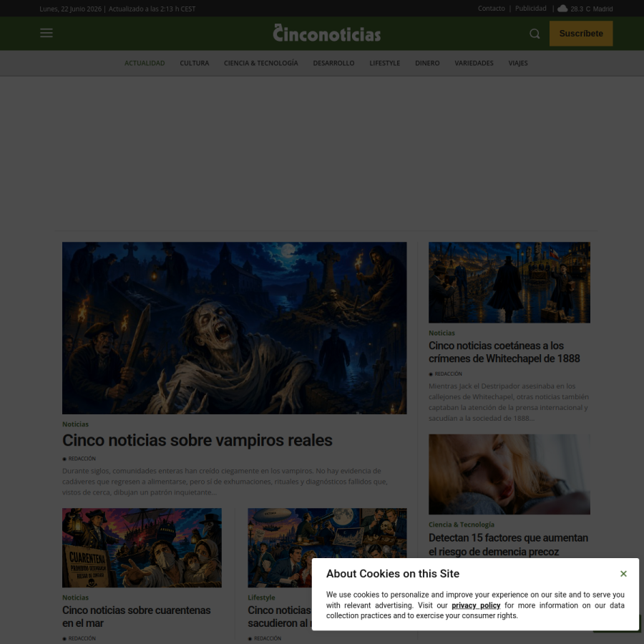Image resolution: width=644 pixels, height=644 pixels.
Task: Click Redacción author under Whitechapel headline
Action: (448, 374)
